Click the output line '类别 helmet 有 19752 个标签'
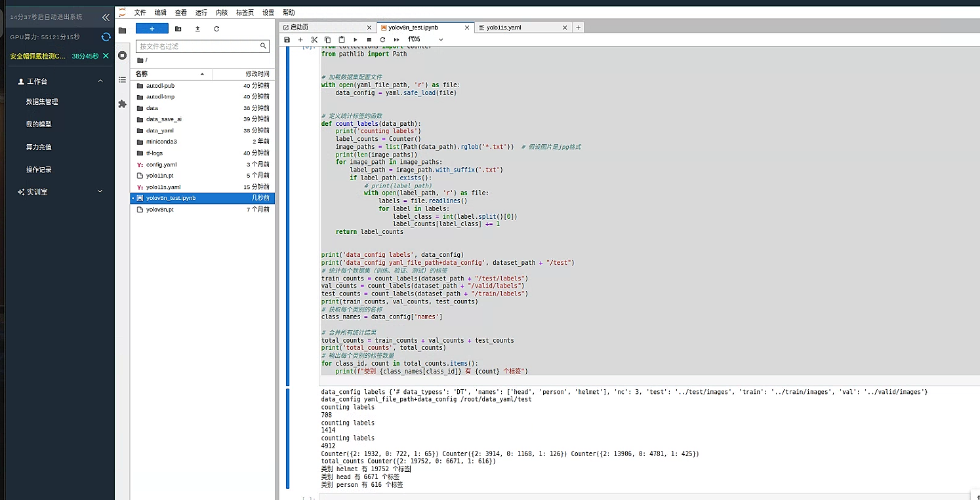980x500 pixels. click(x=366, y=469)
